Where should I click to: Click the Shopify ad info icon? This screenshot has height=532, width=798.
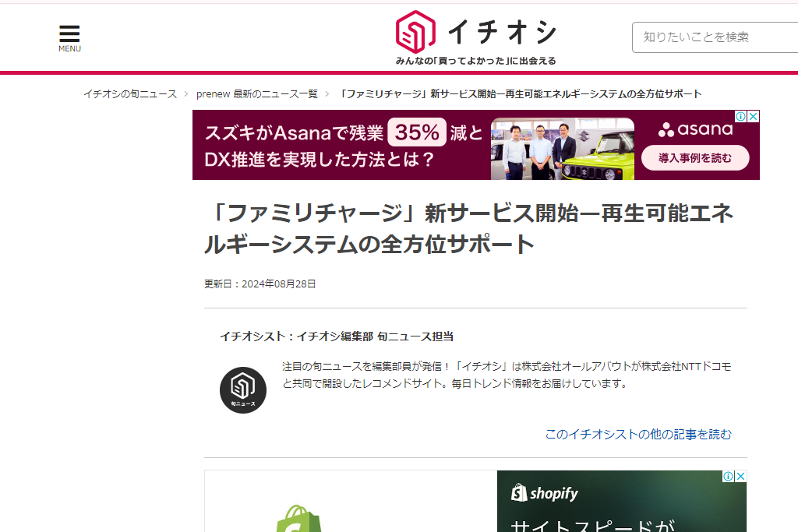[729, 476]
